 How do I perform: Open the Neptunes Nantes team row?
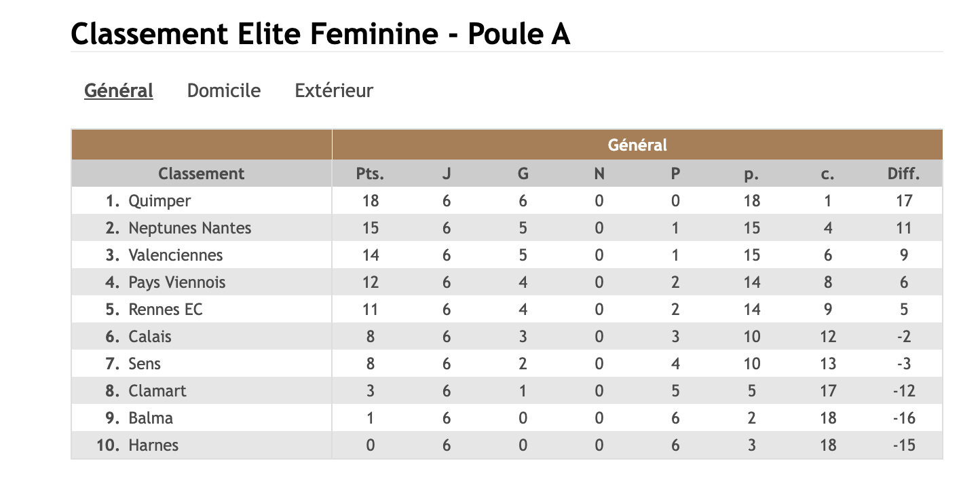coord(189,228)
